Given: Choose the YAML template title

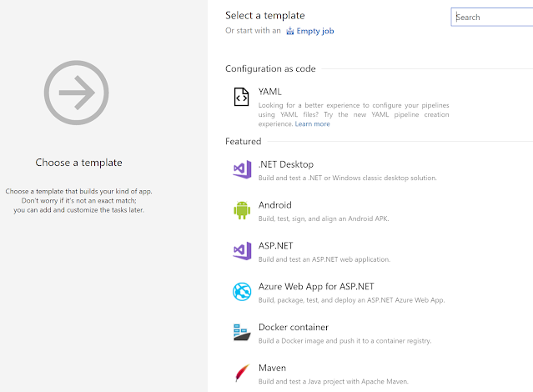Looking at the screenshot, I should (x=270, y=92).
